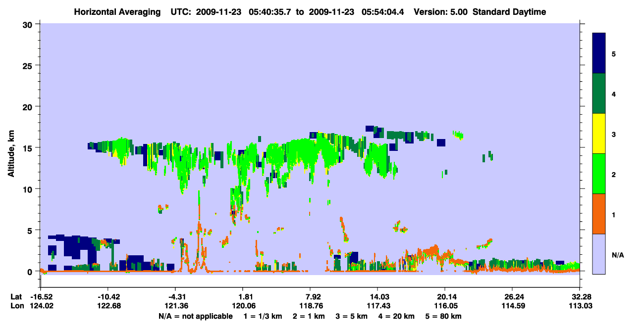Click legend text '4 = 20 km'
The image size is (644, 330).
pos(397,316)
